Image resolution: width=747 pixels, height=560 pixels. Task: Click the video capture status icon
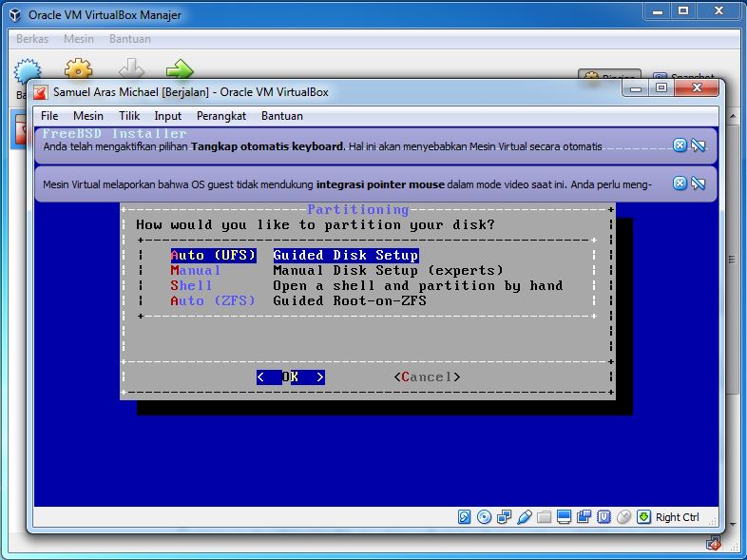(x=584, y=516)
